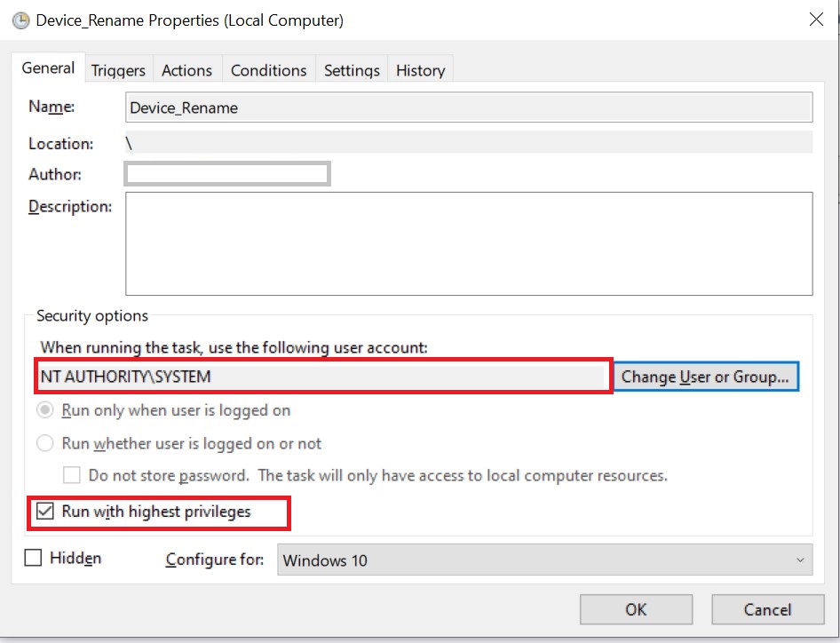Select the Actions tab

[186, 69]
